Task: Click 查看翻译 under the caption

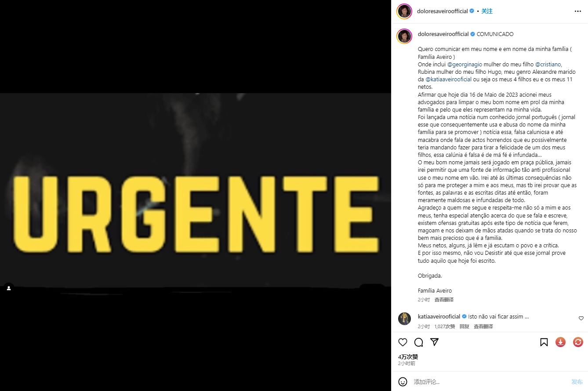Action: click(444, 300)
